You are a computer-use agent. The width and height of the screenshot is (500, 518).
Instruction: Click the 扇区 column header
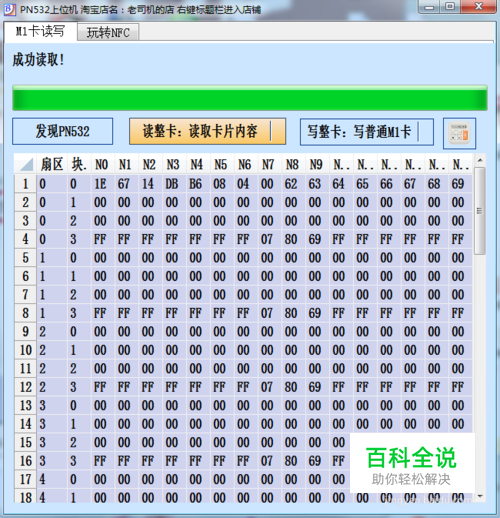click(52, 164)
